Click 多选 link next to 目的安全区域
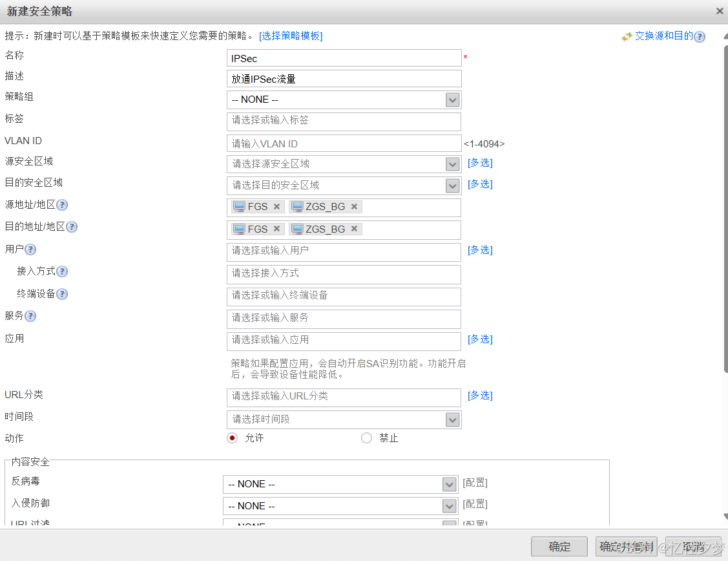 pos(480,184)
